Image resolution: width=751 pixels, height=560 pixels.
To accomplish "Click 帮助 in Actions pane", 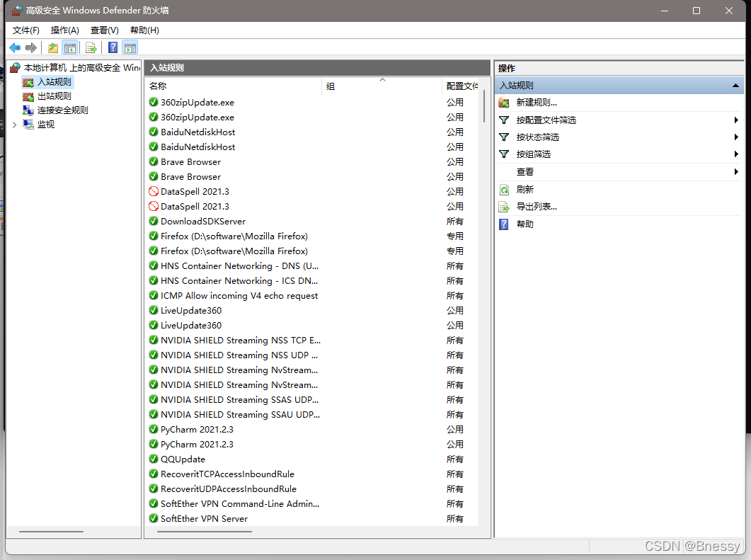I will 525,224.
